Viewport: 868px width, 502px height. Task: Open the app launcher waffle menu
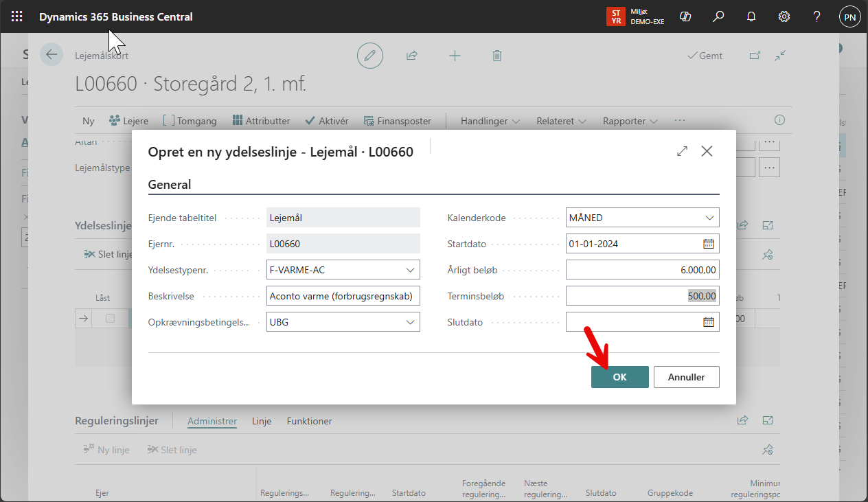point(17,16)
